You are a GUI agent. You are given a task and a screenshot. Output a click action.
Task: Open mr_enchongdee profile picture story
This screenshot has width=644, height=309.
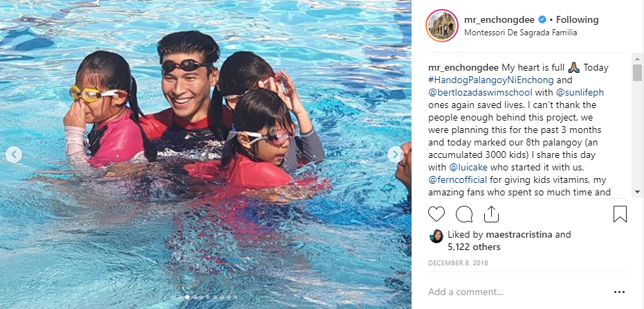point(442,26)
